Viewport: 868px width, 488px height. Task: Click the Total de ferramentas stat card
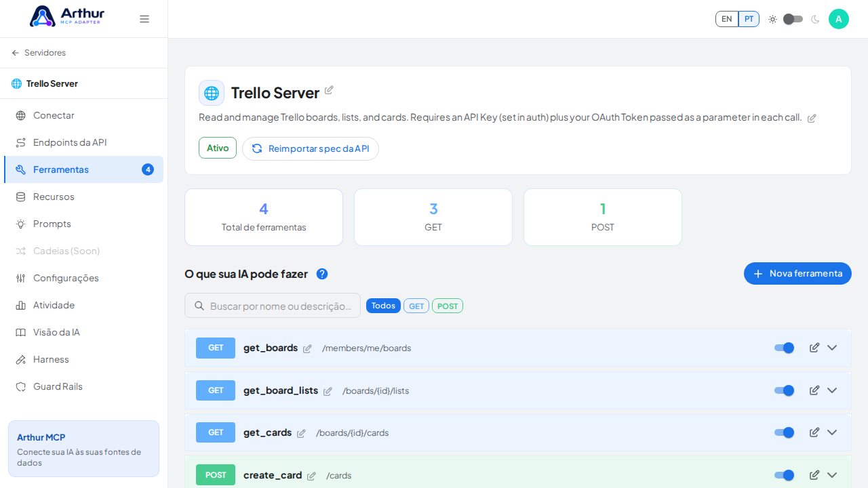(264, 217)
